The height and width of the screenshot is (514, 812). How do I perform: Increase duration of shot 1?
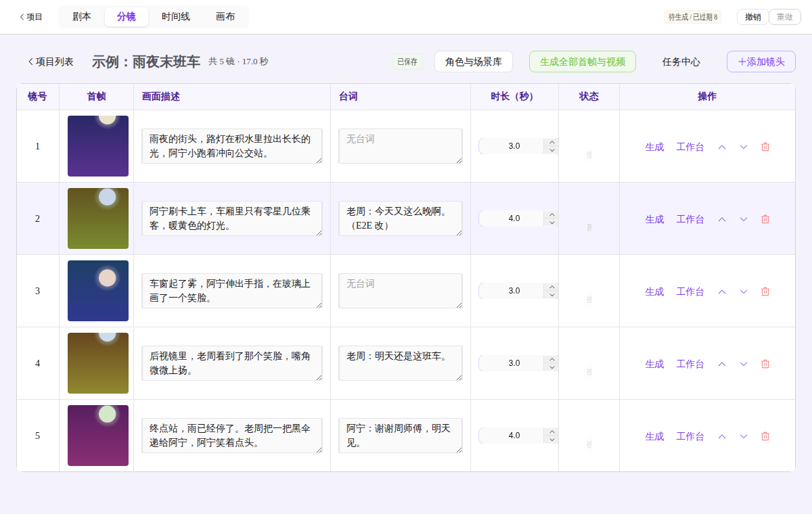point(552,142)
